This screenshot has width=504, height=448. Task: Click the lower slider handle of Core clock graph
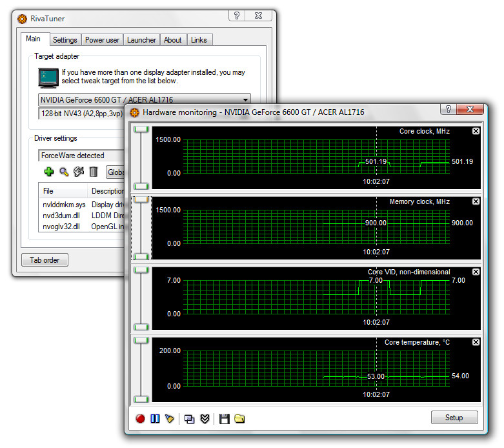(141, 186)
